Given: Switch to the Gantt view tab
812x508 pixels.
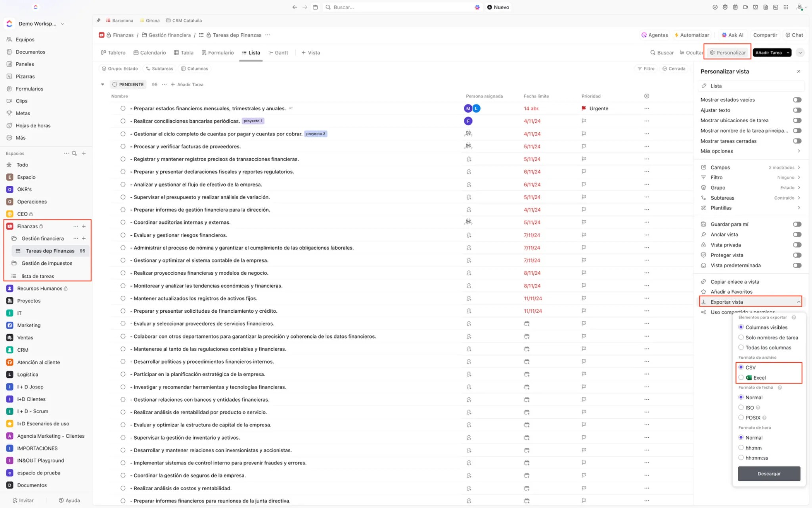Looking at the screenshot, I should click(278, 52).
